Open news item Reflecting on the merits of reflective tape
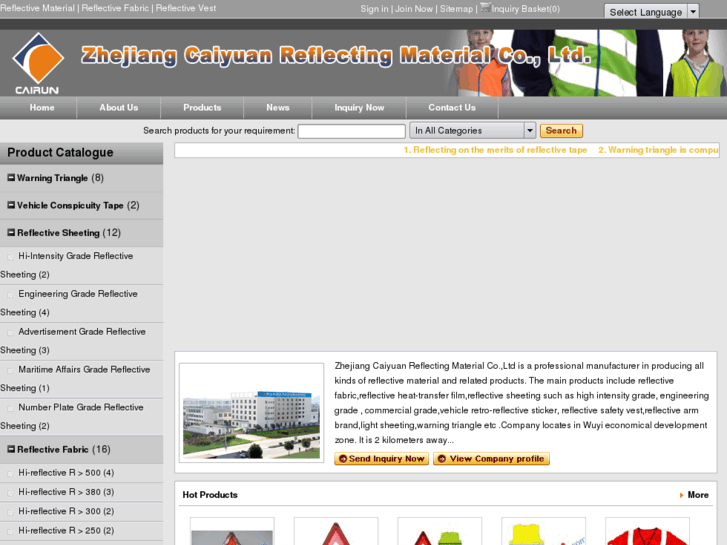The image size is (727, 545). (x=495, y=150)
